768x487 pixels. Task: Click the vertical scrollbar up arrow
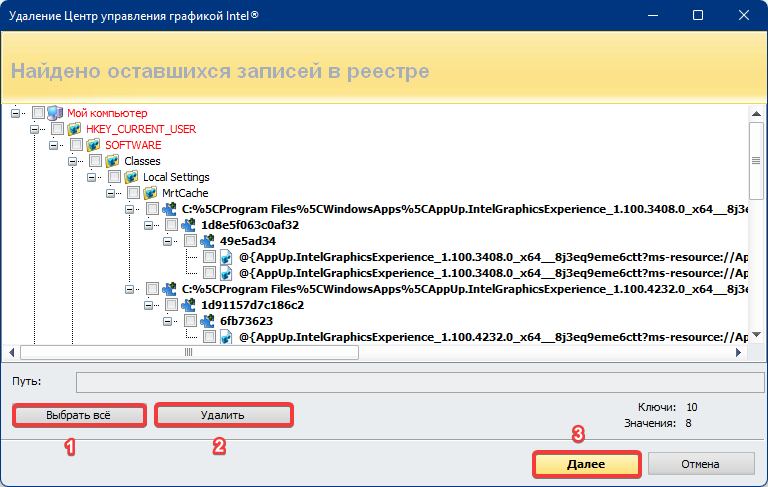pyautogui.click(x=756, y=113)
